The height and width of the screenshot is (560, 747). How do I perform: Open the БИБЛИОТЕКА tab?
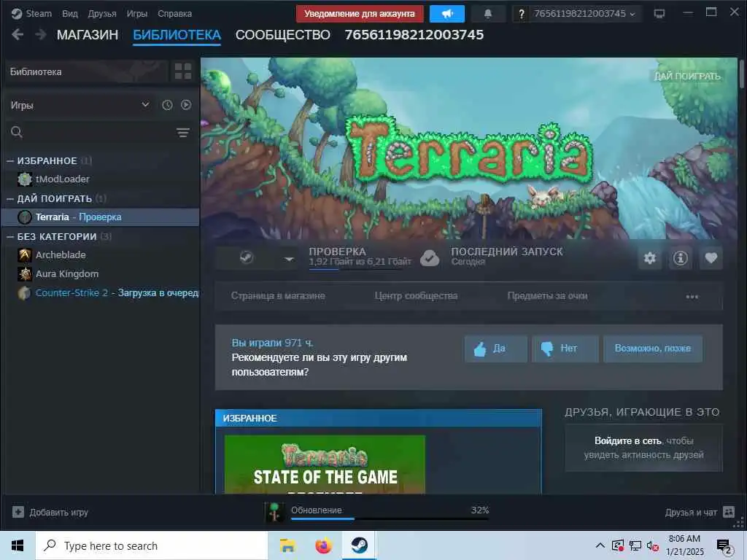click(177, 35)
